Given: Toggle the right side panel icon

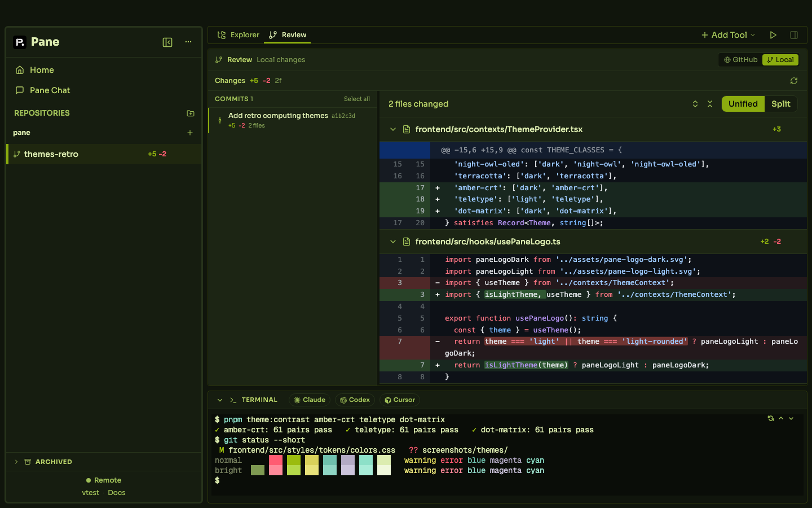Looking at the screenshot, I should 794,35.
